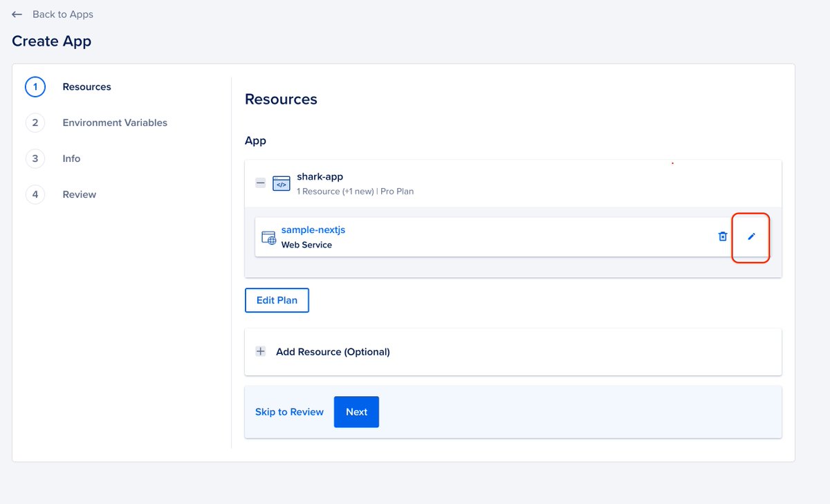Click the sample-nextjs web service globe icon

tap(268, 238)
